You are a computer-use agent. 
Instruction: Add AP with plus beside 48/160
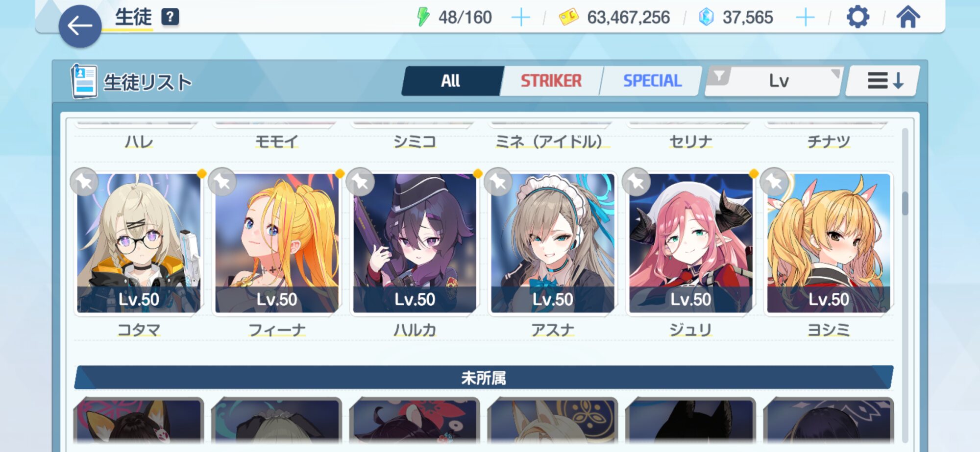[520, 18]
